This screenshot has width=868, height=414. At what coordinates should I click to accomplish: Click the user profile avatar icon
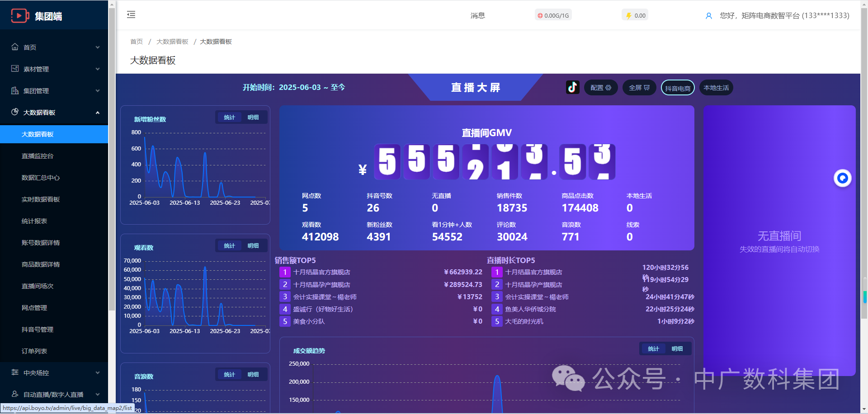point(708,16)
